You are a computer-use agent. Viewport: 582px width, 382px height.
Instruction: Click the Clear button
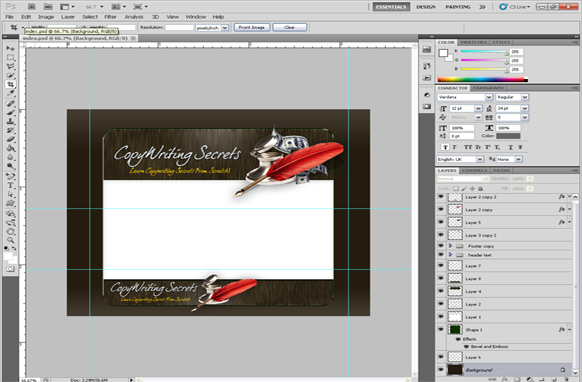(x=290, y=27)
